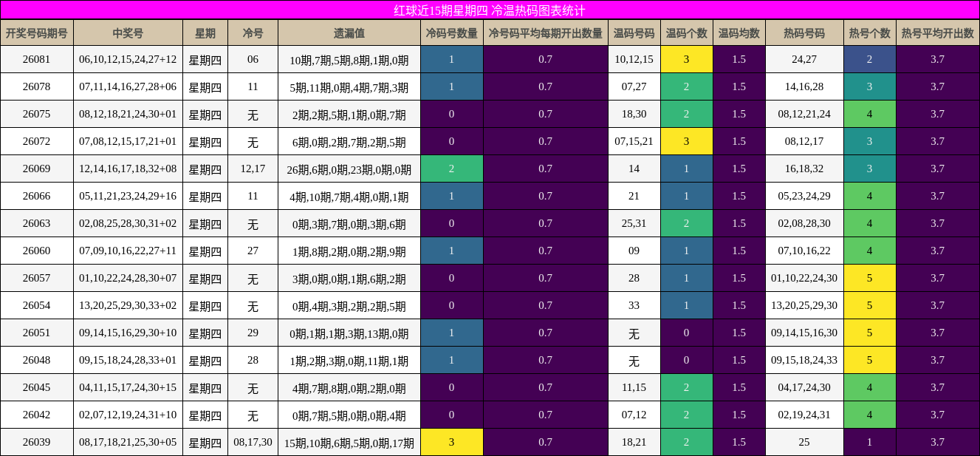Click green cold count 2 in row 26069

pyautogui.click(x=452, y=169)
